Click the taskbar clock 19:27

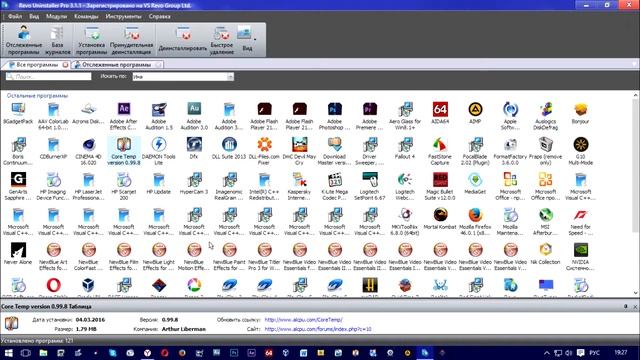pos(620,352)
